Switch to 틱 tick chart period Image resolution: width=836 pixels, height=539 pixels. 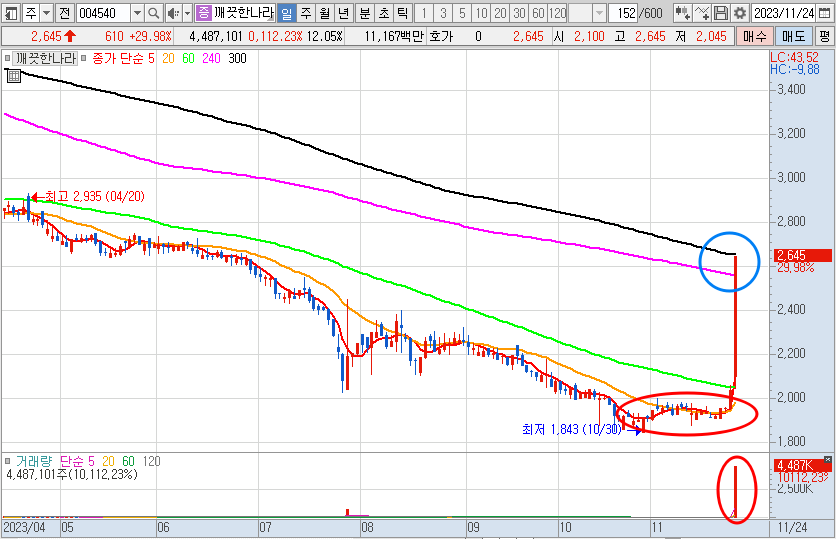click(403, 13)
